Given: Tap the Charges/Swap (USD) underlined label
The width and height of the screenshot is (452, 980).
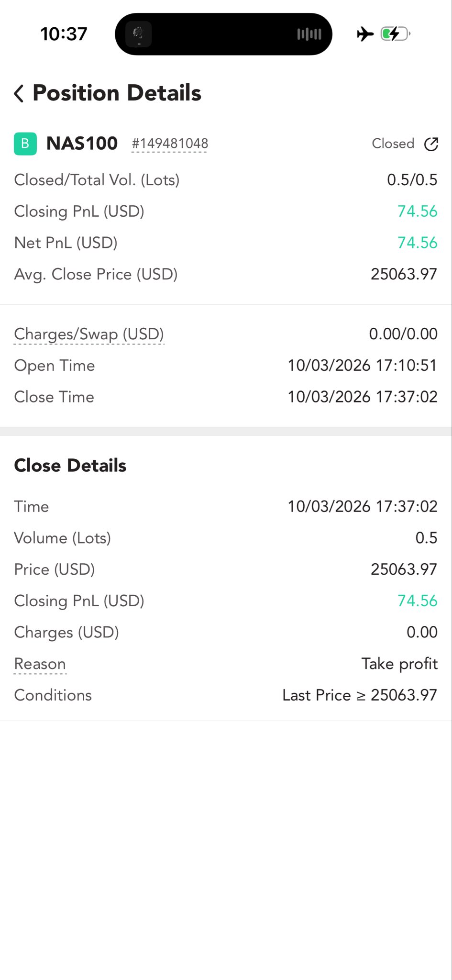Looking at the screenshot, I should click(89, 334).
